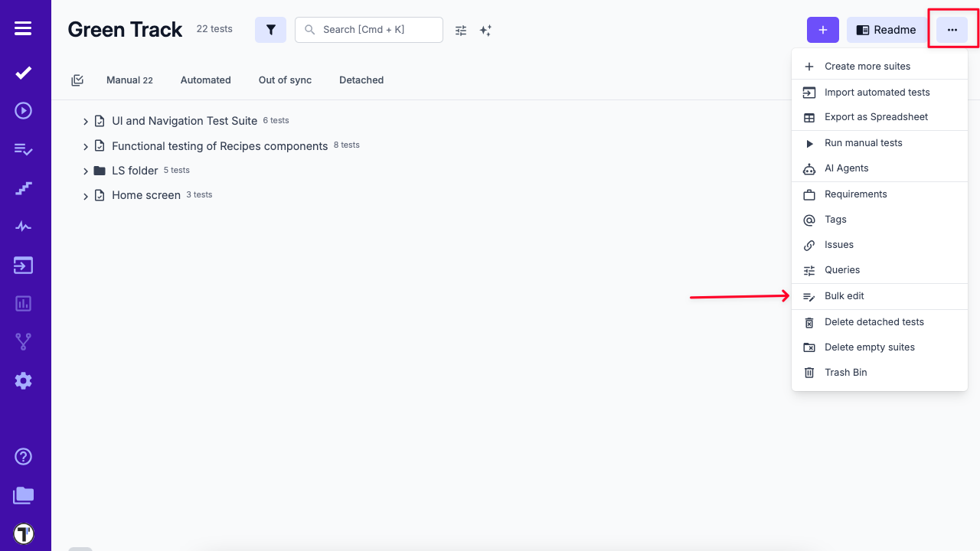Screen dimensions: 980x551
Task: Expand the Home screen suite
Action: [85, 195]
